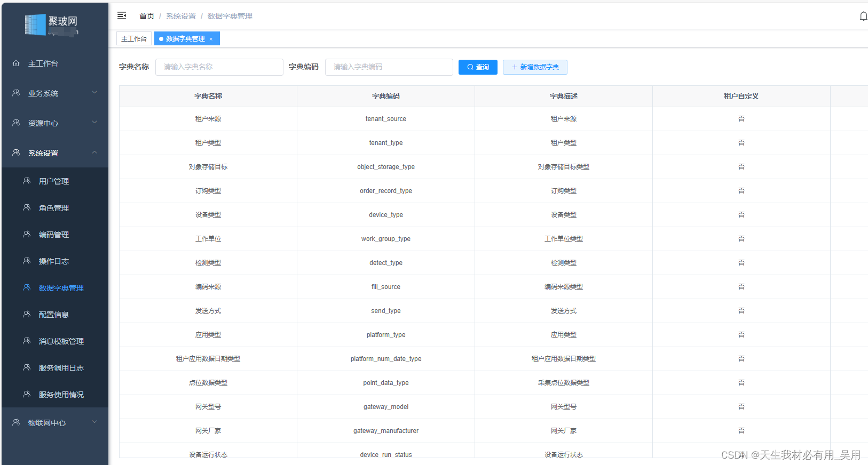Open 主工作台 in the sidebar
This screenshot has height=465, width=868.
[55, 63]
